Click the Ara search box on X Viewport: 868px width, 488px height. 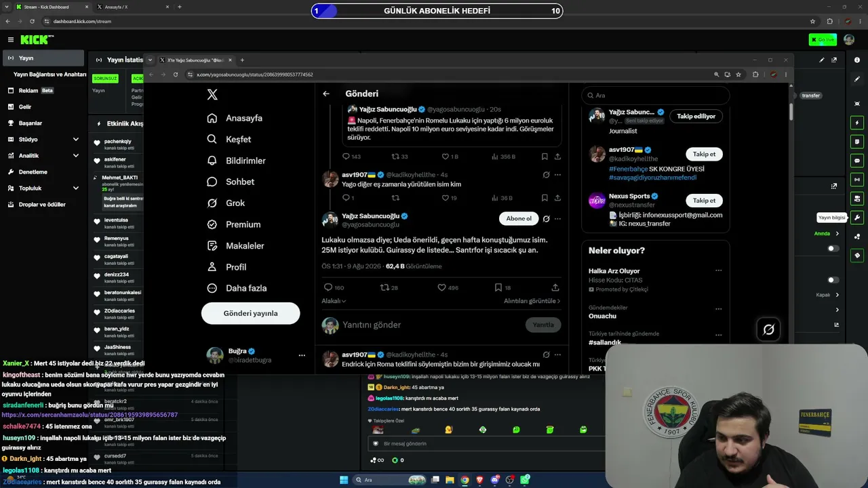[x=655, y=96]
